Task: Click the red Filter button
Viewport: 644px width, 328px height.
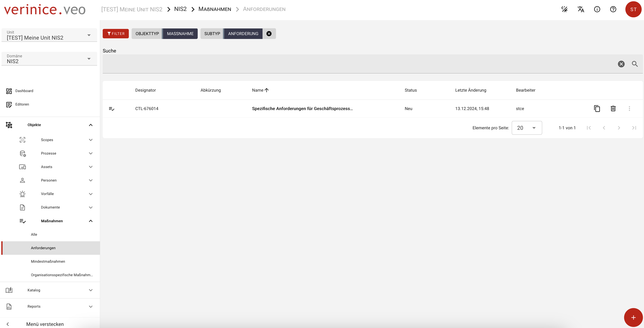Action: point(116,34)
